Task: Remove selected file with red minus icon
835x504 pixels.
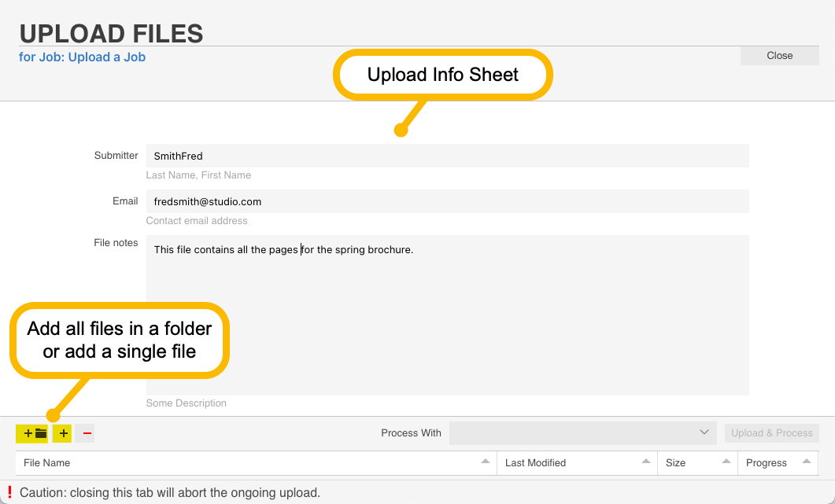Action: point(85,434)
